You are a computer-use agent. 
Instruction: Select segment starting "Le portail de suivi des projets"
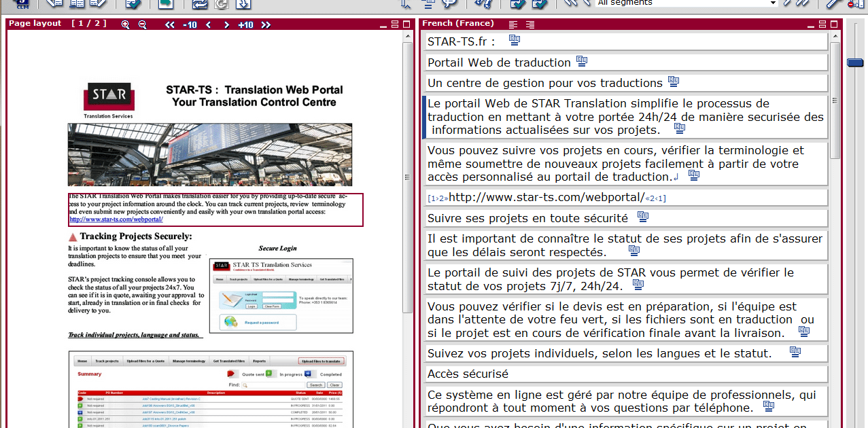click(625, 279)
